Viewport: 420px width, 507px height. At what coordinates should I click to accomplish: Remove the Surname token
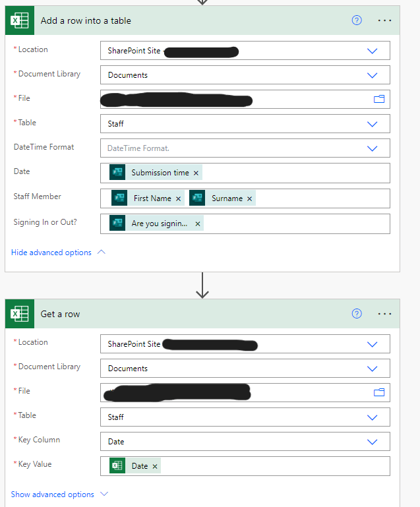click(x=249, y=199)
